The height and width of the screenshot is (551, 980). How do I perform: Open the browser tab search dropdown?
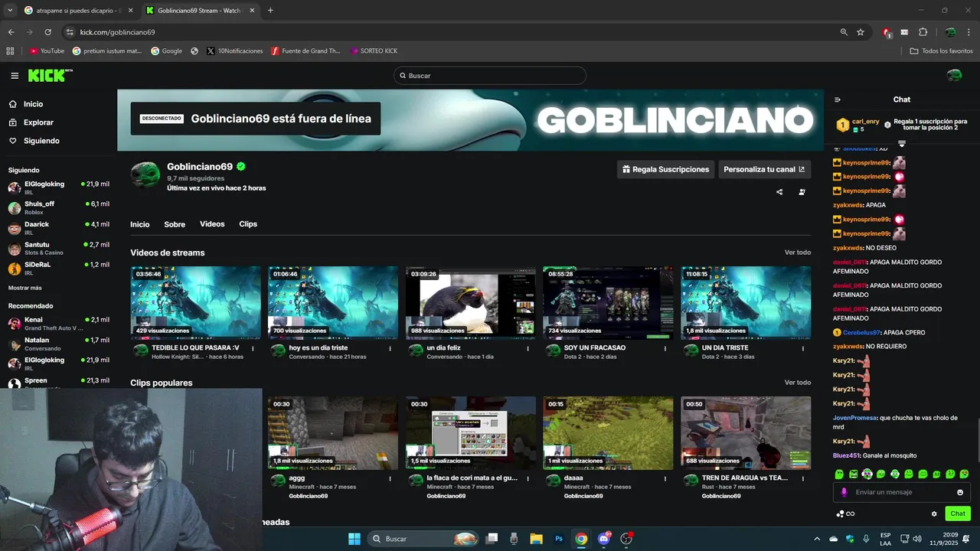10,10
